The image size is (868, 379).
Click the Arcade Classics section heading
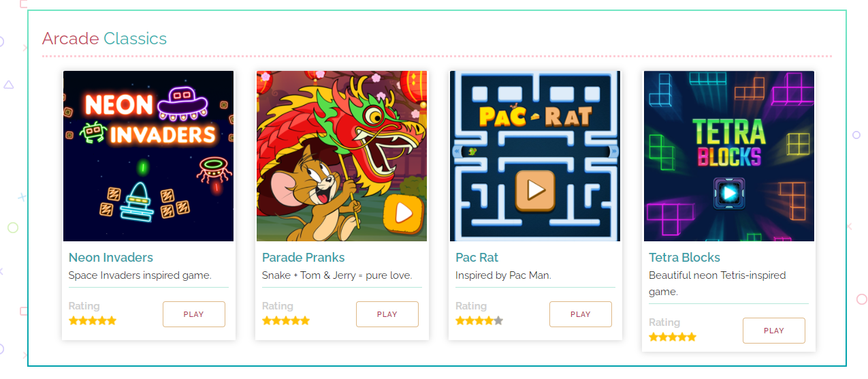(104, 38)
